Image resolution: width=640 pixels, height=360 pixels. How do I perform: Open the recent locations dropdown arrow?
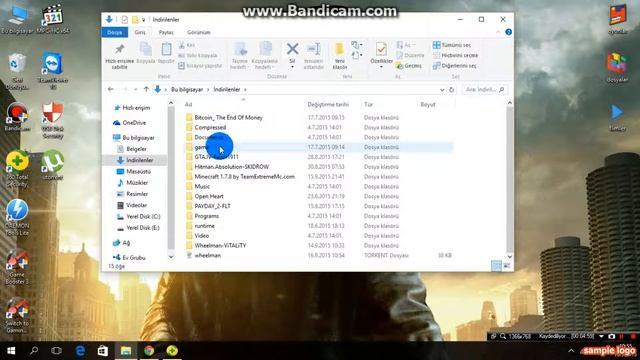135,89
